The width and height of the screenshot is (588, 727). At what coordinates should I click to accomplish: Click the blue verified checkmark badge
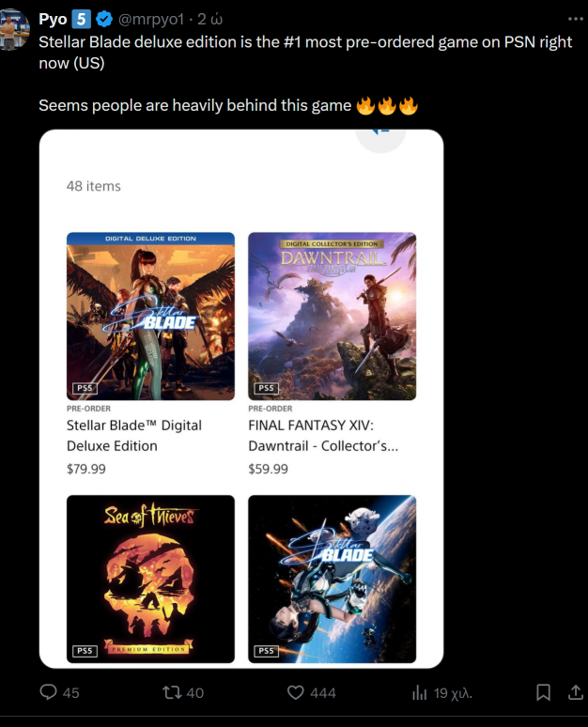click(104, 19)
